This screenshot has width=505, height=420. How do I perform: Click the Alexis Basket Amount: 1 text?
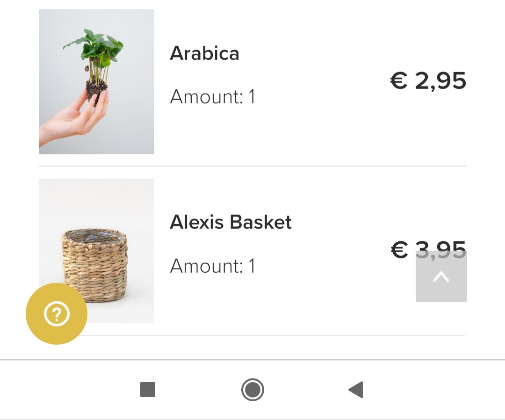tap(213, 266)
